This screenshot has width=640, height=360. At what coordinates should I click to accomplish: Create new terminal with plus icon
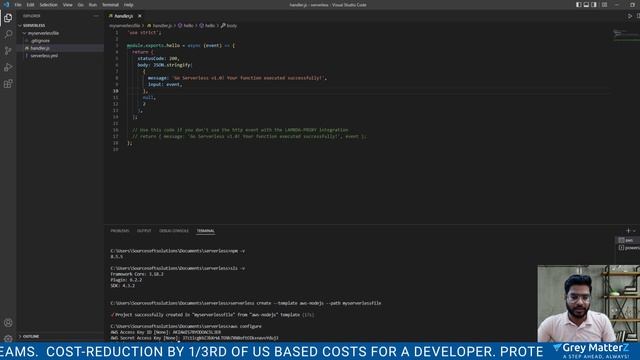coord(629,231)
